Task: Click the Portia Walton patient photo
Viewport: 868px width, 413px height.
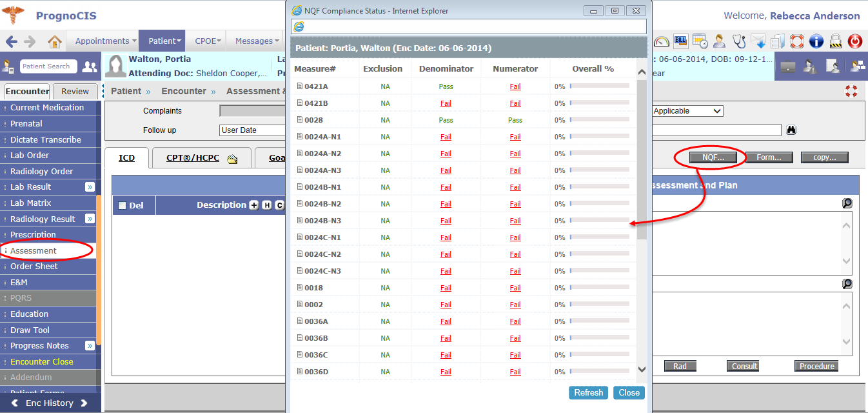Action: click(116, 66)
